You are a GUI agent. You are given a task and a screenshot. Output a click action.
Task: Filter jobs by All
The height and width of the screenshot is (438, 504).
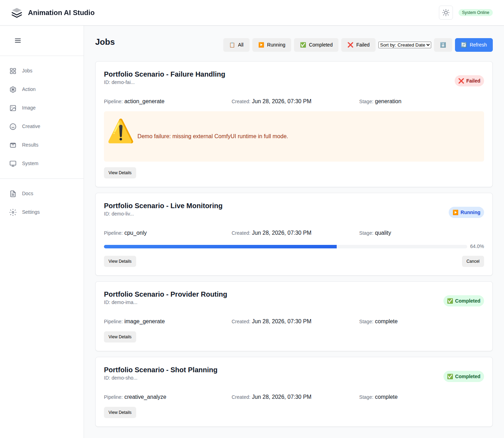[x=236, y=45]
